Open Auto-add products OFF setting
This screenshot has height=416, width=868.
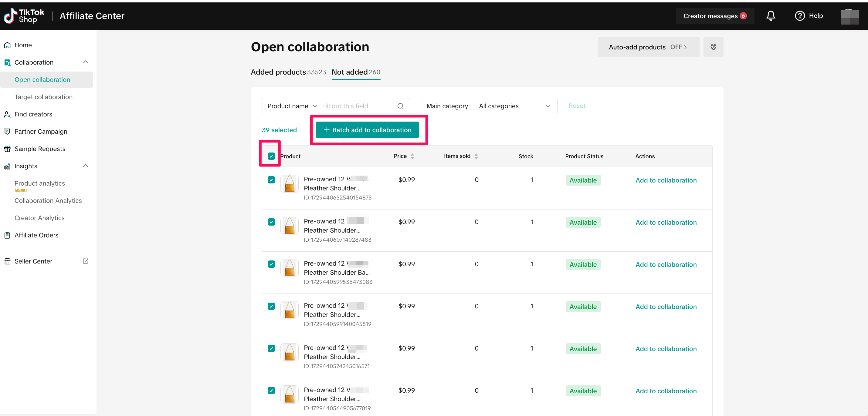(x=648, y=47)
